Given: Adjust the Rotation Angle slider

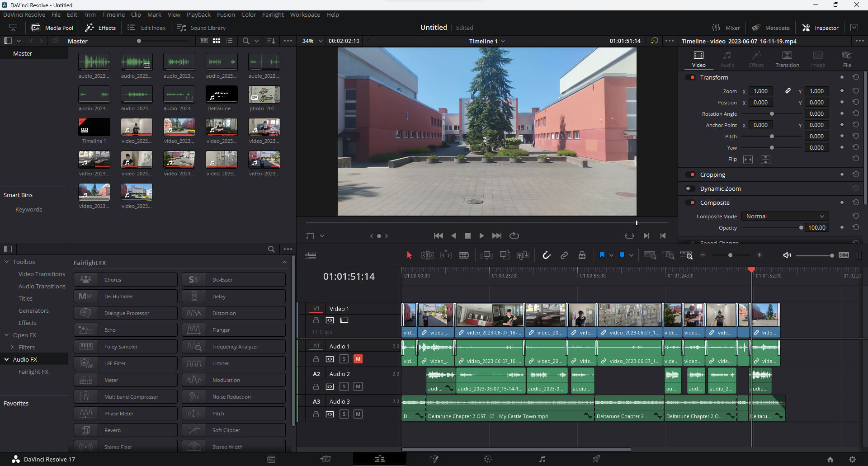Looking at the screenshot, I should [772, 114].
